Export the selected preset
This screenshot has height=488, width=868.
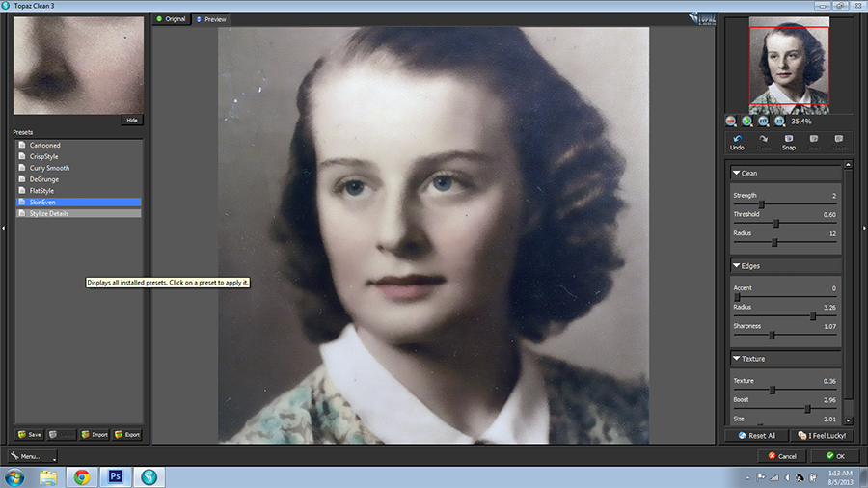(x=127, y=434)
